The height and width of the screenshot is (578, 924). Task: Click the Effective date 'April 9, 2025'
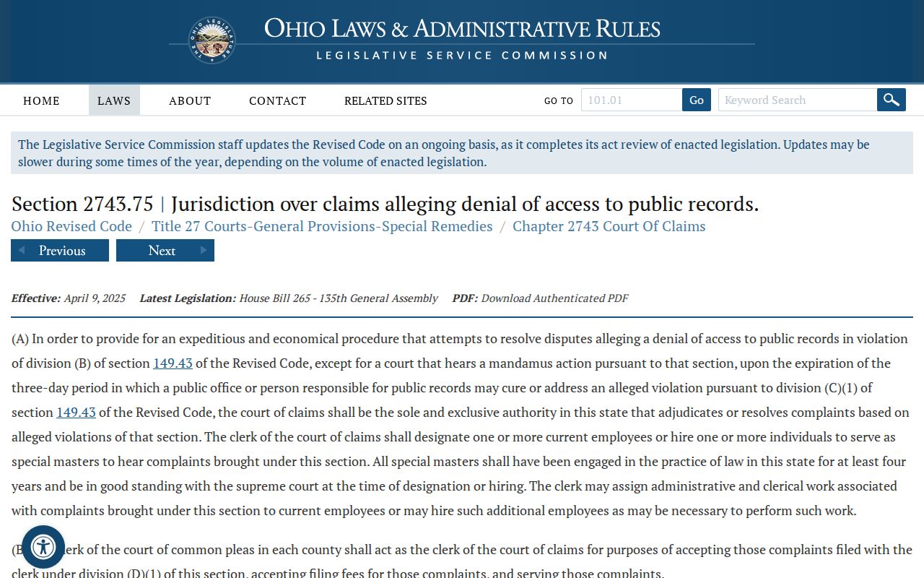click(95, 298)
